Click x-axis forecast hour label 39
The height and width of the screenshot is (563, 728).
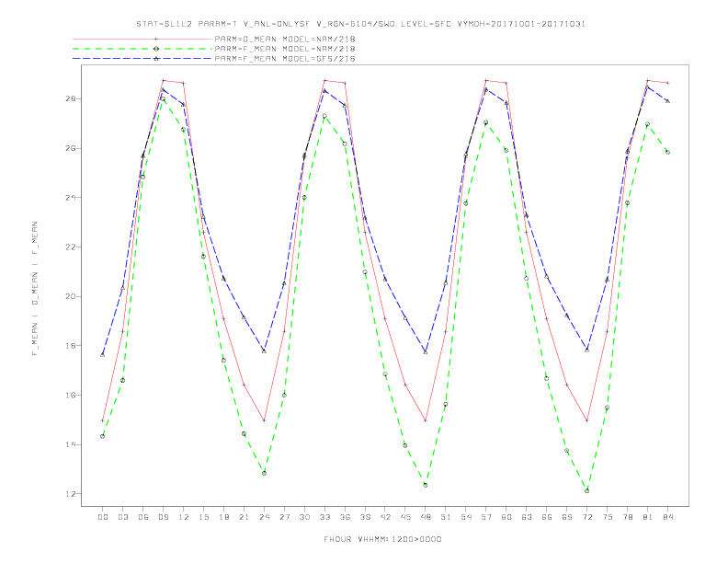pyautogui.click(x=365, y=517)
